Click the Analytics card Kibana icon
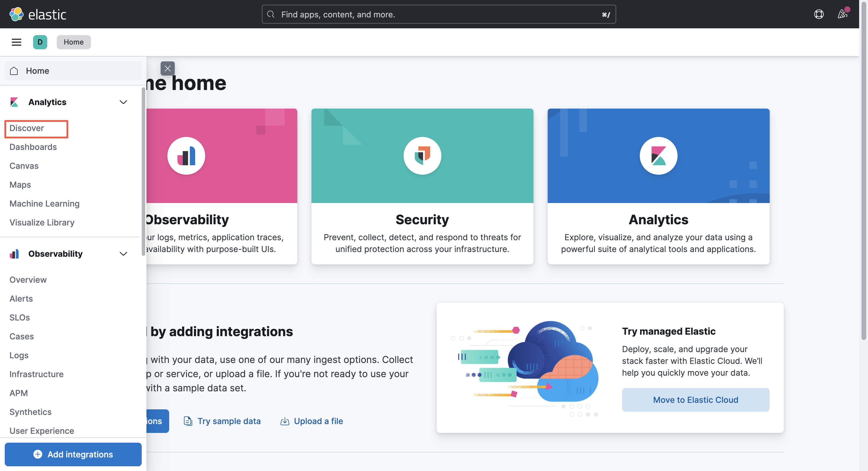868x471 pixels. coord(658,156)
